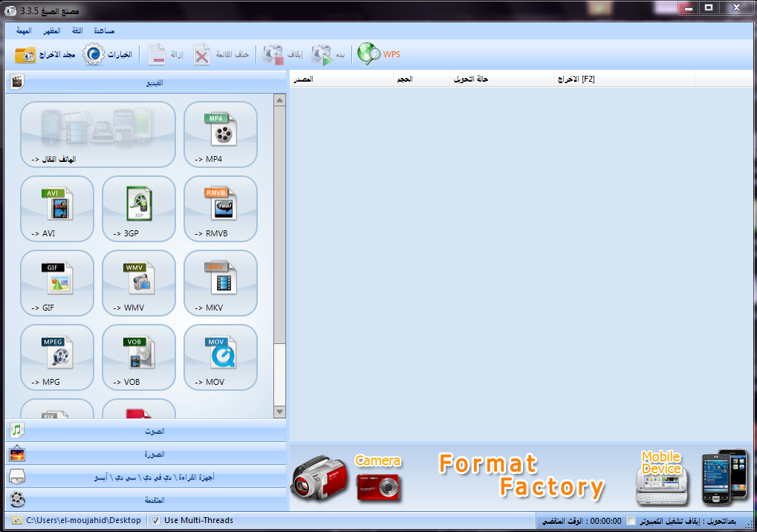
Task: Expand the audio category panel
Action: point(146,431)
